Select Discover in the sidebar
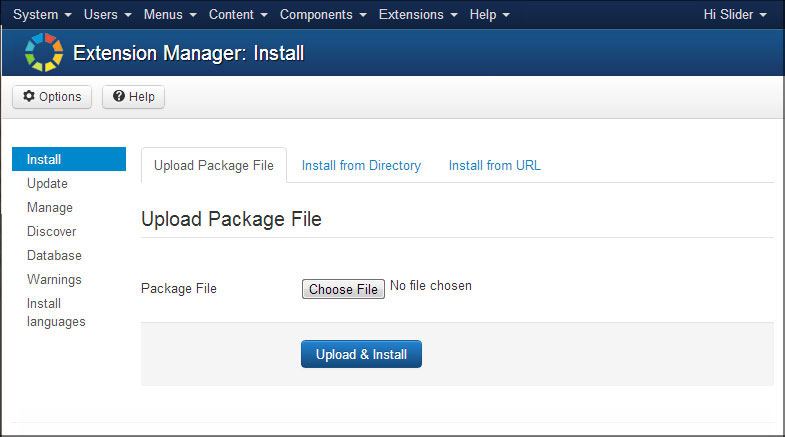785x437 pixels. tap(52, 232)
